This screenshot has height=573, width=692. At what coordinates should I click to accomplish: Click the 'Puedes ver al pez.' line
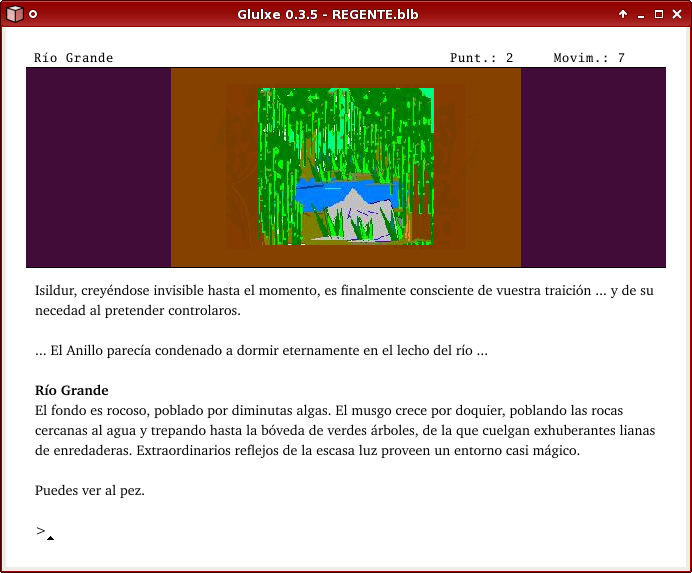coord(90,490)
